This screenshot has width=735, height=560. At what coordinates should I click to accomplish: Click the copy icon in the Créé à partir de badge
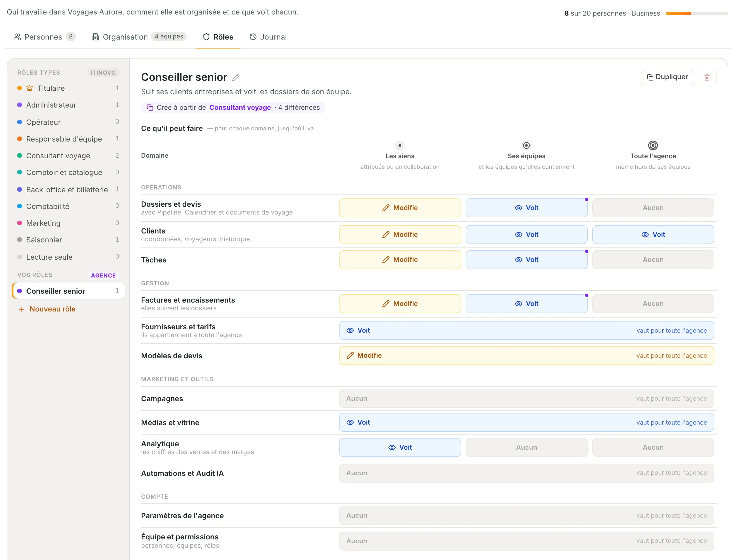(150, 107)
